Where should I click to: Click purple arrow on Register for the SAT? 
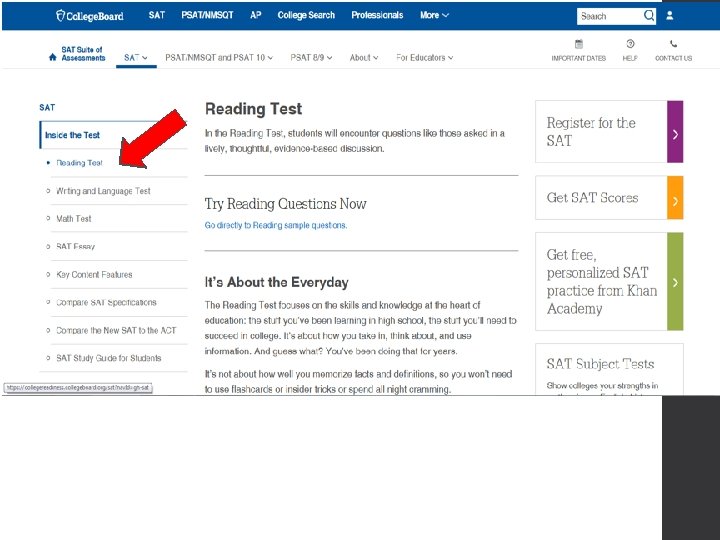click(675, 132)
